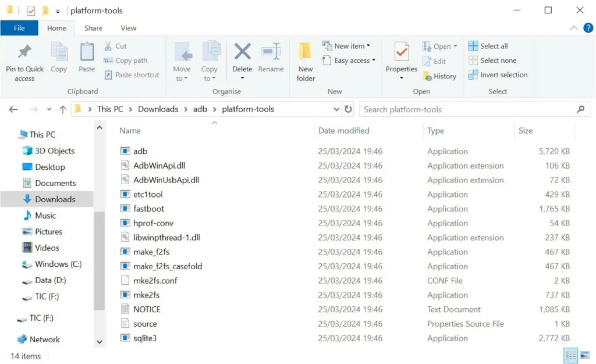
Task: Click Downloads in the address bar
Action: pos(158,109)
